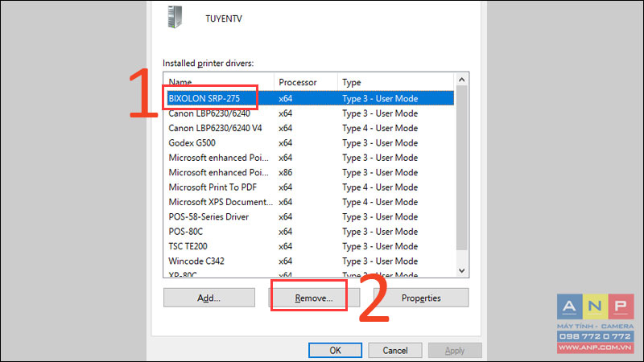Select the Canon LBP6230/6240 driver
This screenshot has width=644, height=362.
coord(209,113)
